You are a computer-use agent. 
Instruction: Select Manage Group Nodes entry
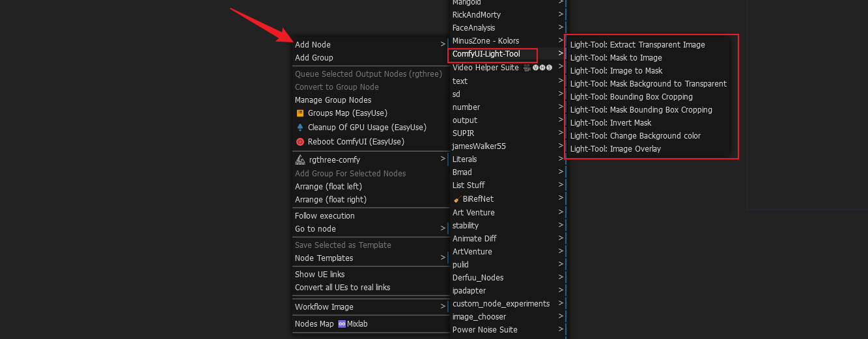pos(371,100)
